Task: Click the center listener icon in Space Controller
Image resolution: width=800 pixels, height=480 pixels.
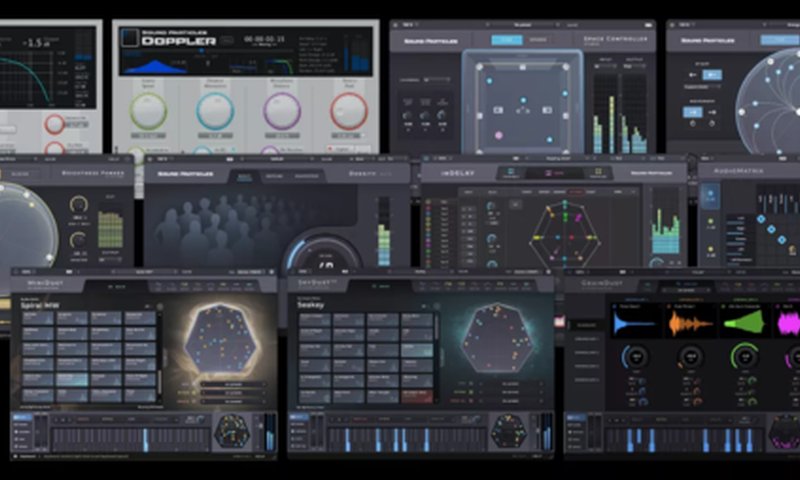Action: 523,111
